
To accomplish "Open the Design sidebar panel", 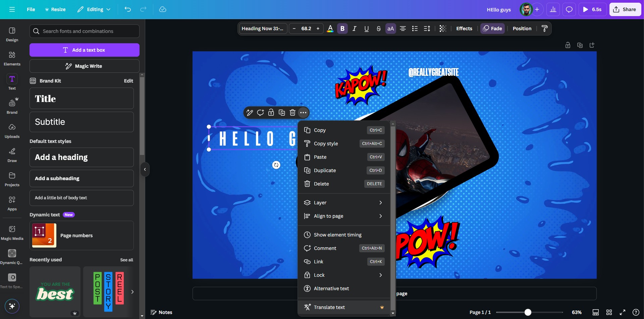I will coord(12,35).
